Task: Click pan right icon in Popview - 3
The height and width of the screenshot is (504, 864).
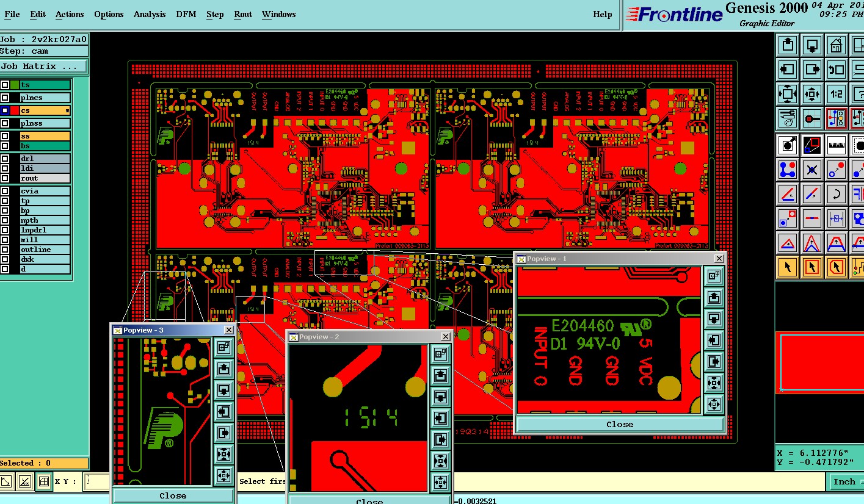Action: (x=223, y=432)
